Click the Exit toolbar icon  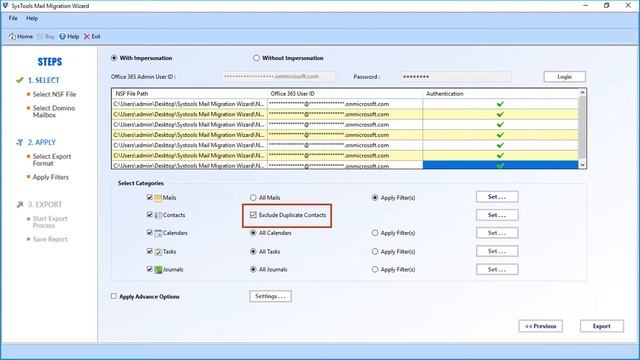(x=87, y=36)
